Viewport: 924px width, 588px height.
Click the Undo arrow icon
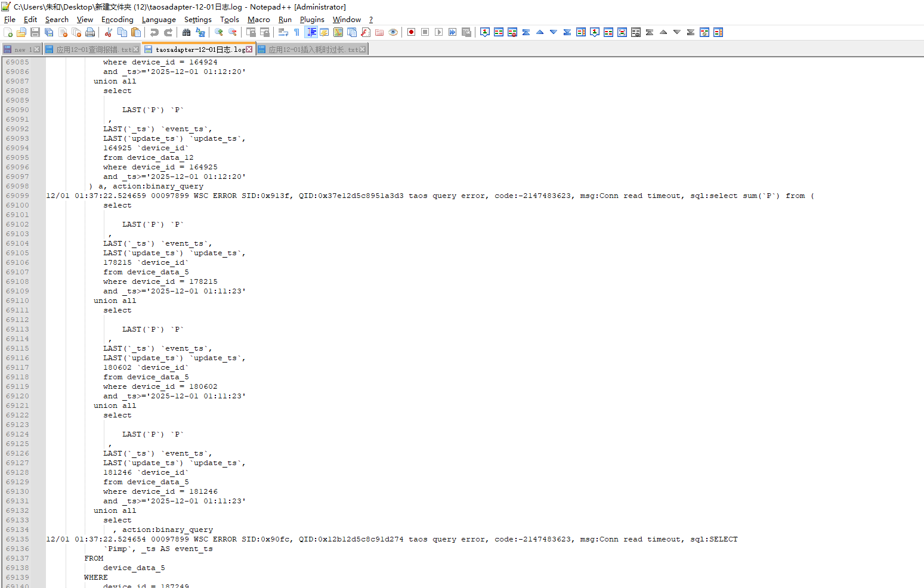pyautogui.click(x=154, y=32)
